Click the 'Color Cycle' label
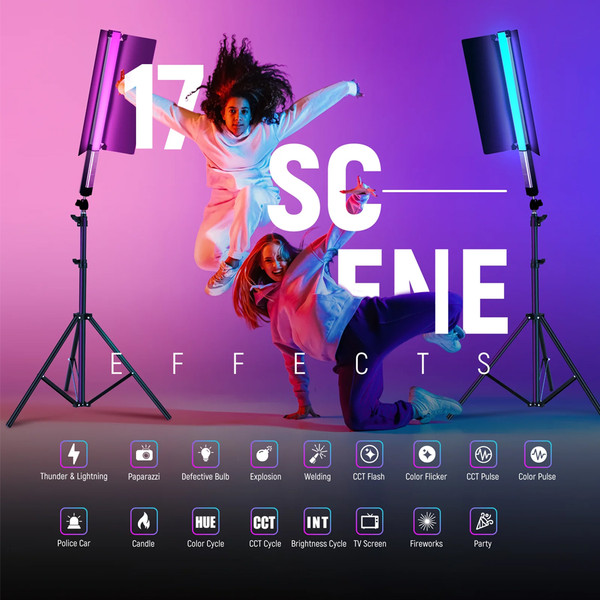 (205, 544)
